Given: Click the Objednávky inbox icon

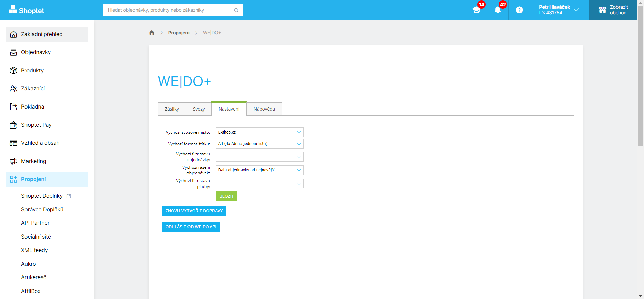Looking at the screenshot, I should point(13,52).
